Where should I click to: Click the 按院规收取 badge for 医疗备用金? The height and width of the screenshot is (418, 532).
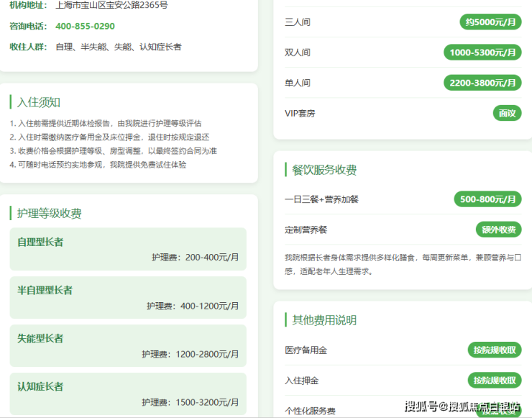coord(495,350)
